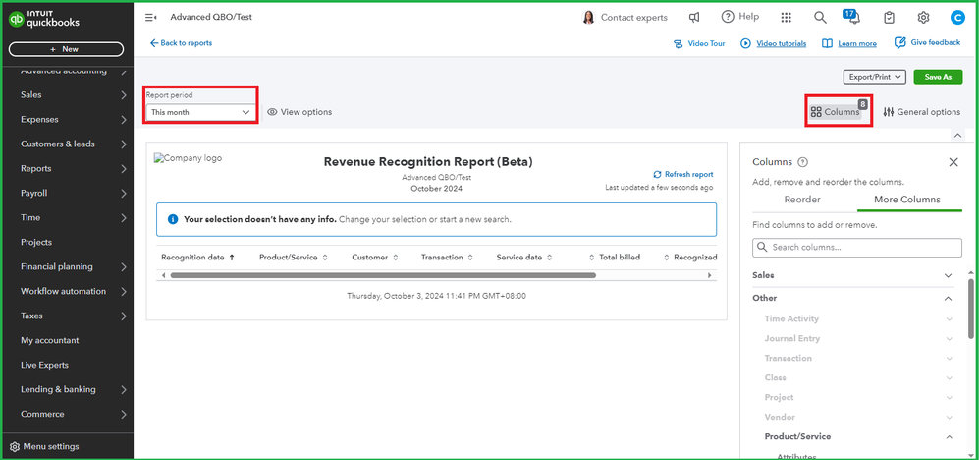Viewport: 980px width, 460px height.
Task: Open the user profile avatar C
Action: [x=957, y=18]
